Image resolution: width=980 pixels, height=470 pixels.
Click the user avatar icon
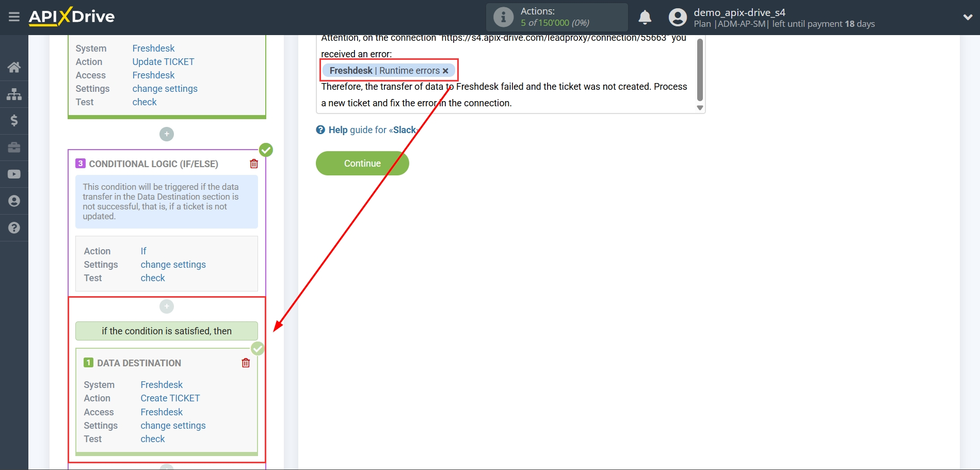tap(678, 18)
